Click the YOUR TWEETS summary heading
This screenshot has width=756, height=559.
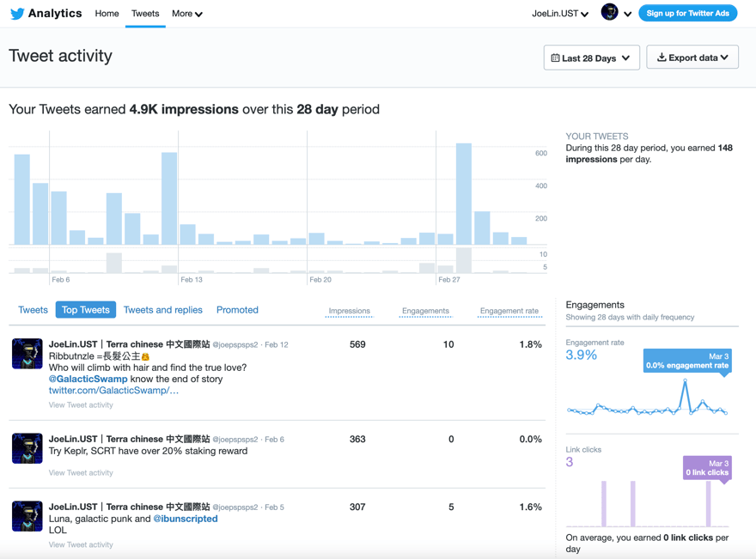click(x=597, y=137)
